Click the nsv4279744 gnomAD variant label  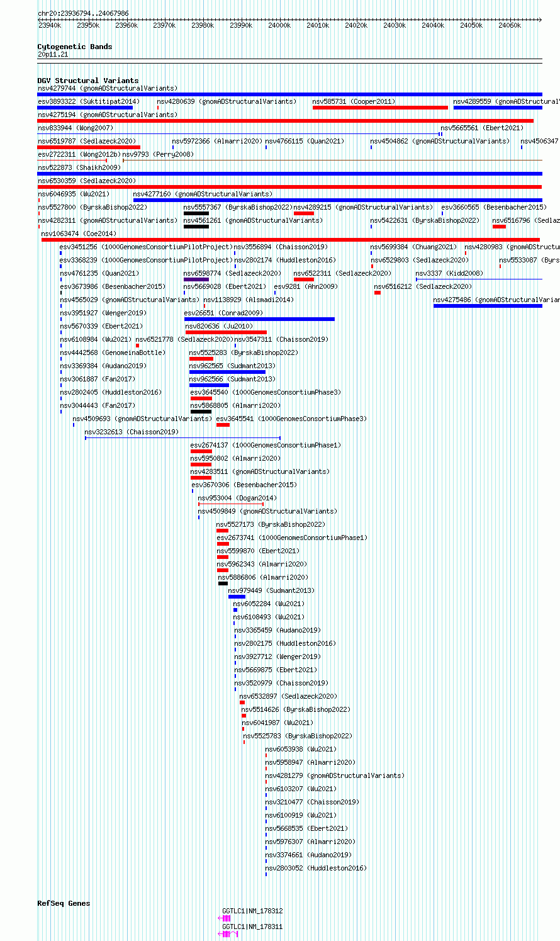point(108,88)
